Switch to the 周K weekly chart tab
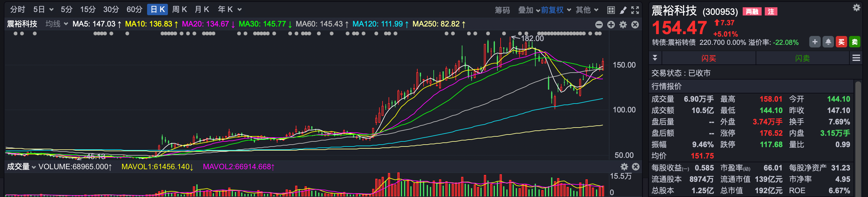 tap(179, 9)
